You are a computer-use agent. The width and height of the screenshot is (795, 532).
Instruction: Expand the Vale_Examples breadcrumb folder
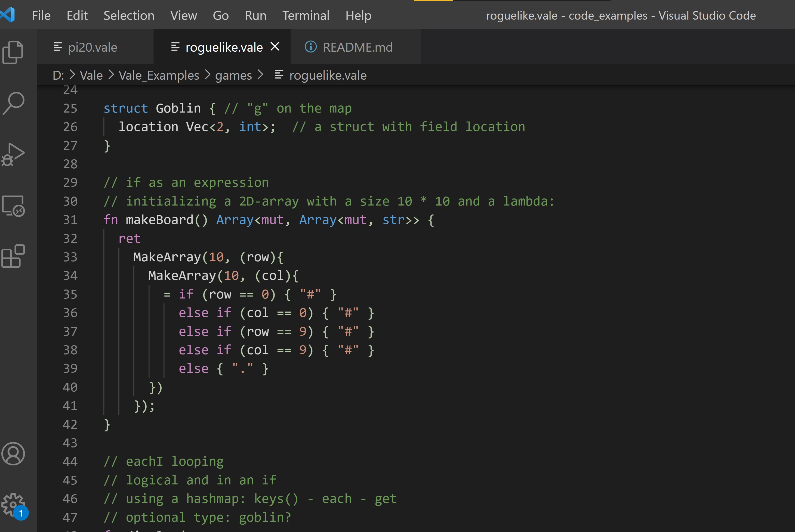click(159, 75)
